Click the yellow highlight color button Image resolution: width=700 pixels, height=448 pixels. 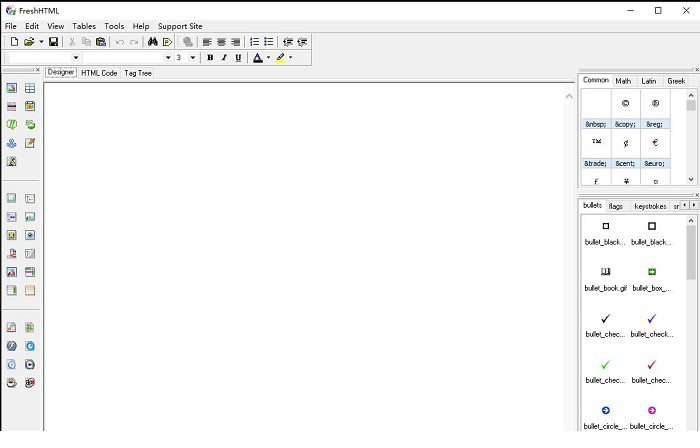pyautogui.click(x=280, y=58)
